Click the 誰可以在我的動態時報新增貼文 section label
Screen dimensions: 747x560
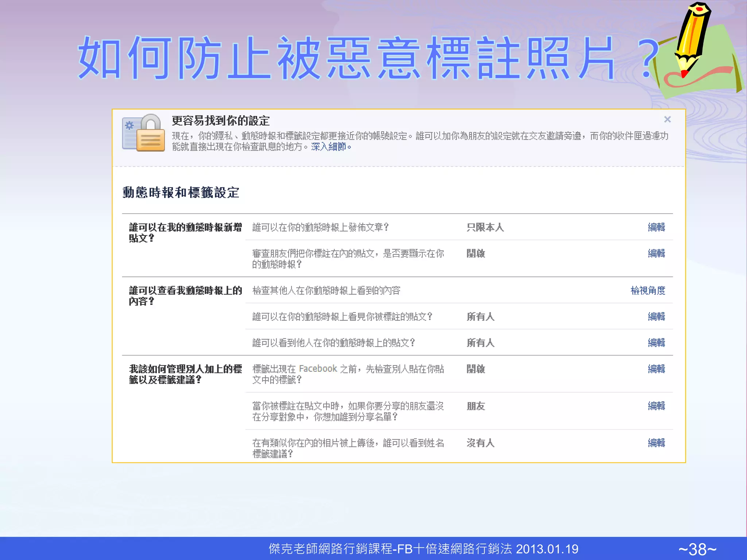pyautogui.click(x=185, y=233)
